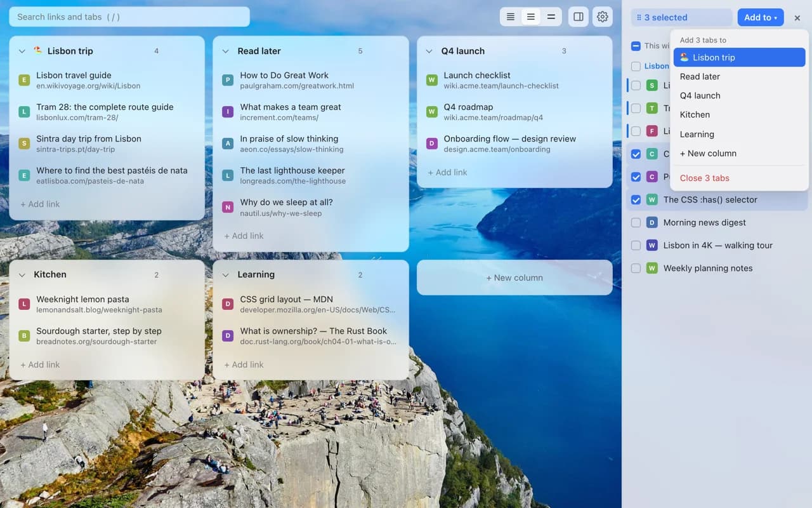Screen dimensions: 812x508
Task: Collapse the Q4 launch column
Action: coord(429,51)
